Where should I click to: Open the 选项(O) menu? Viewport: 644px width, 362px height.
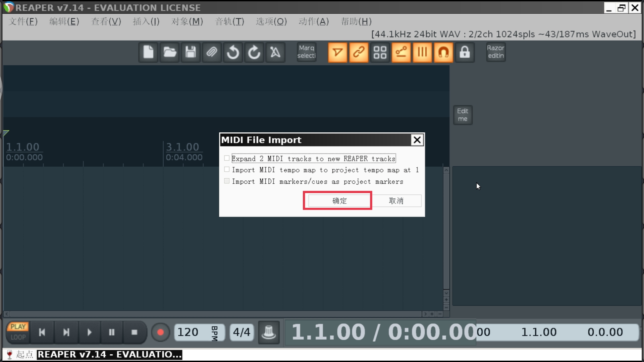pyautogui.click(x=271, y=21)
